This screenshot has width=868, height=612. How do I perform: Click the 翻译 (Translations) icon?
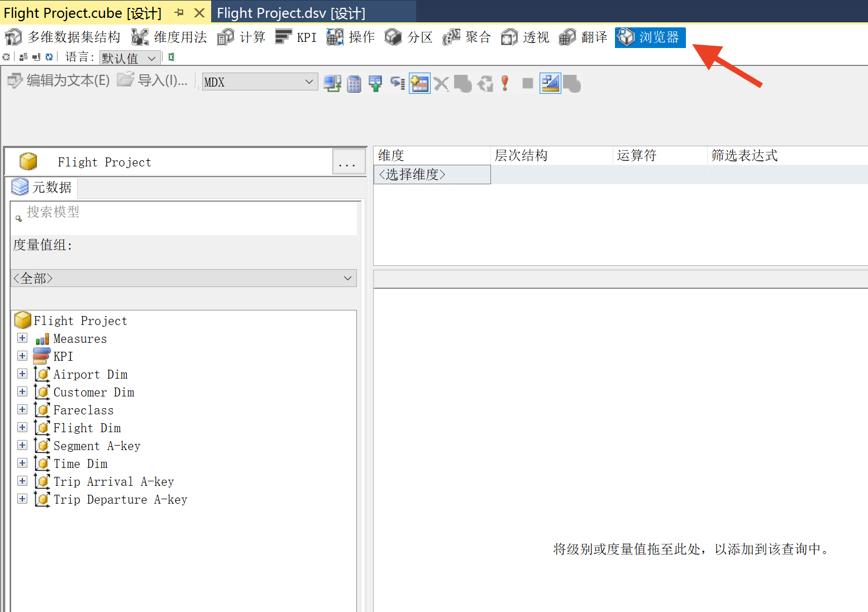(x=567, y=37)
